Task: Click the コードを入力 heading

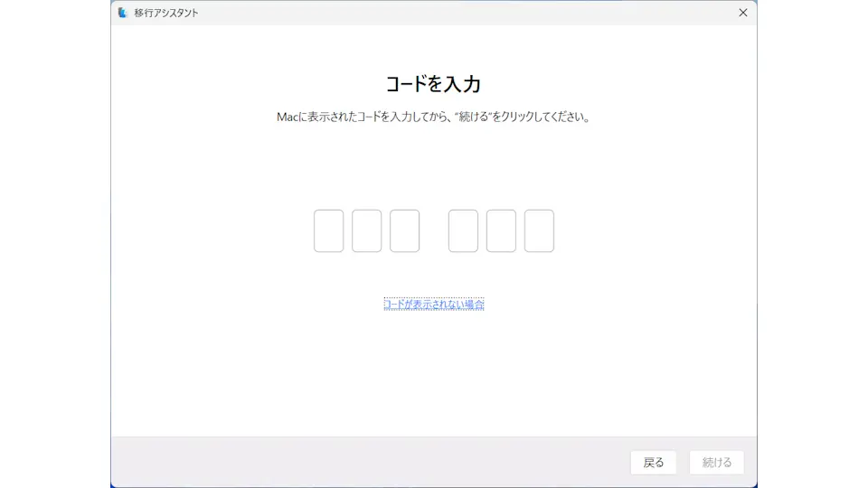Action: 433,84
